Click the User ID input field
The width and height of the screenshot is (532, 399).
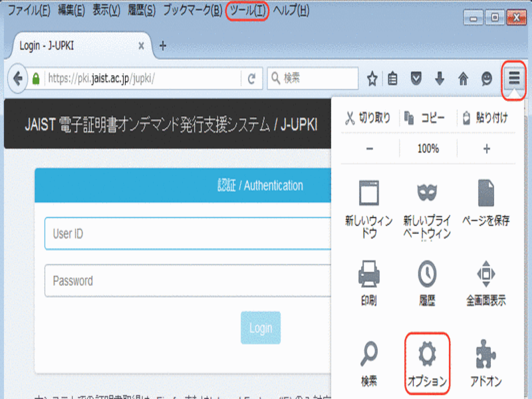[188, 233]
